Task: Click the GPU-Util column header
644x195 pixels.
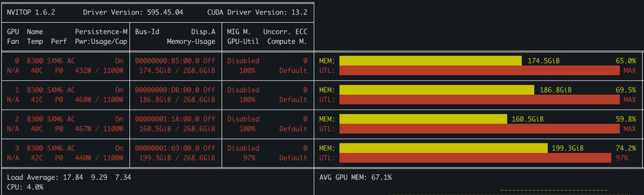Action: coord(243,41)
